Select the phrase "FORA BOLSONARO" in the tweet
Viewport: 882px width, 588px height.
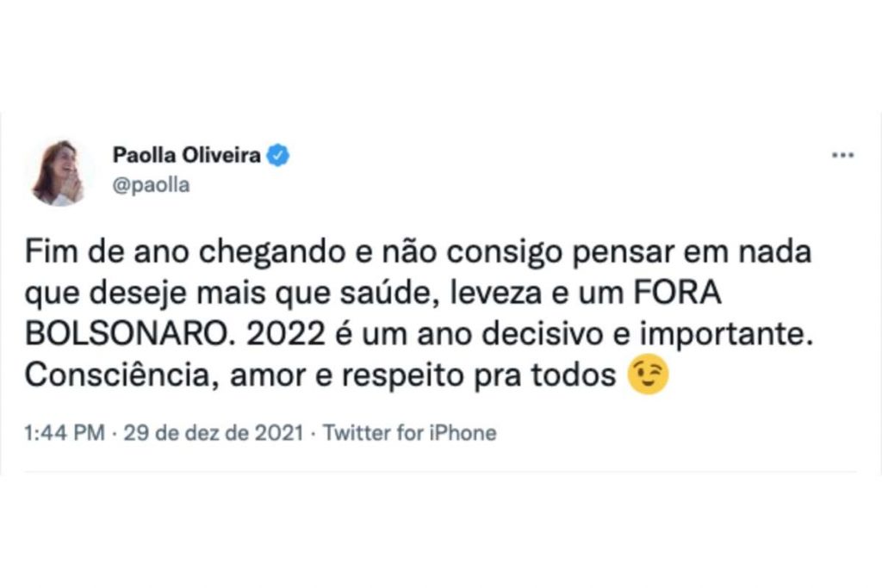pos(680,294)
